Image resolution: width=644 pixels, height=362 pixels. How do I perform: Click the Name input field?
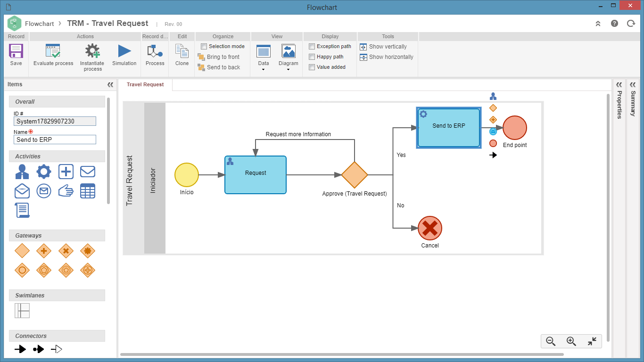[x=55, y=140]
